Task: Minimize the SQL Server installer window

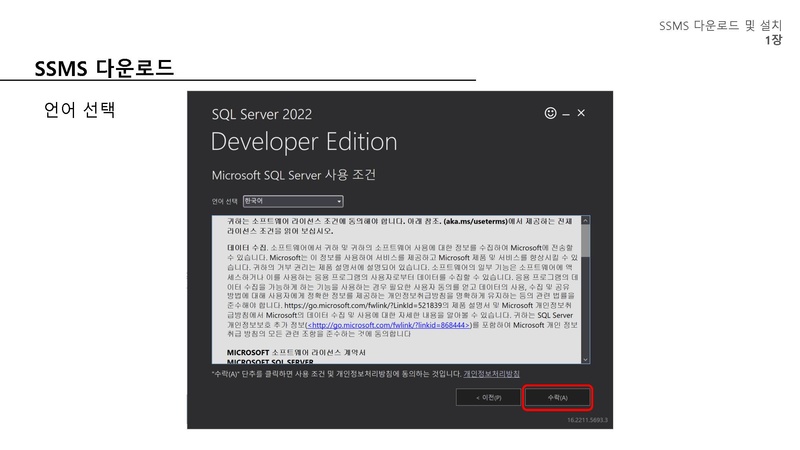Action: tap(565, 113)
